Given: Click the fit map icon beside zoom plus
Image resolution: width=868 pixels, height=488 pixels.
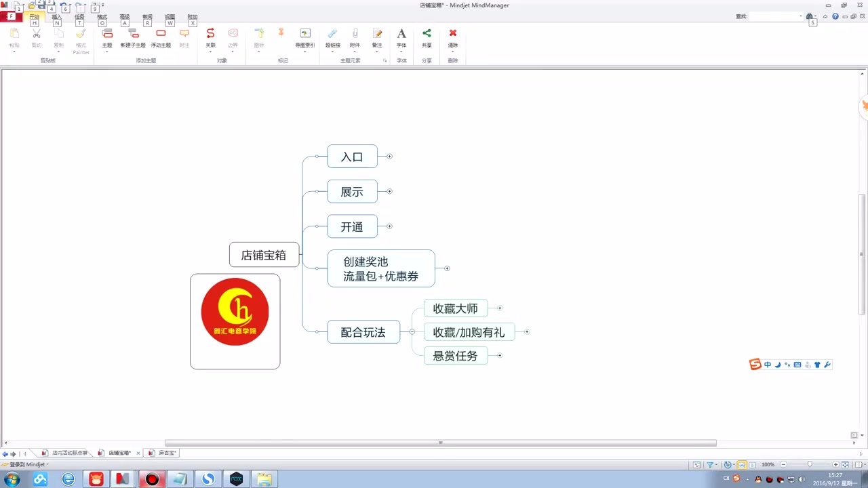Looking at the screenshot, I should coord(845,465).
